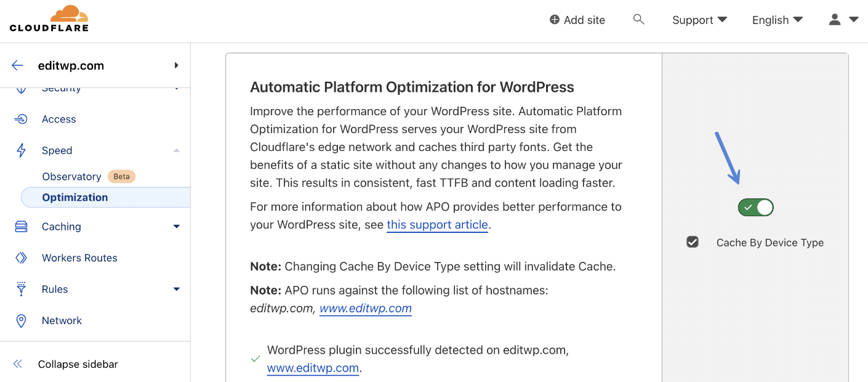Expand the English language dropdown
This screenshot has width=868, height=382.
pos(776,20)
